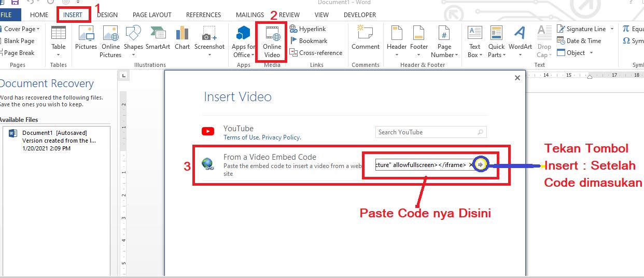Open the MAILINGS tab
644x278 pixels.
tap(250, 15)
